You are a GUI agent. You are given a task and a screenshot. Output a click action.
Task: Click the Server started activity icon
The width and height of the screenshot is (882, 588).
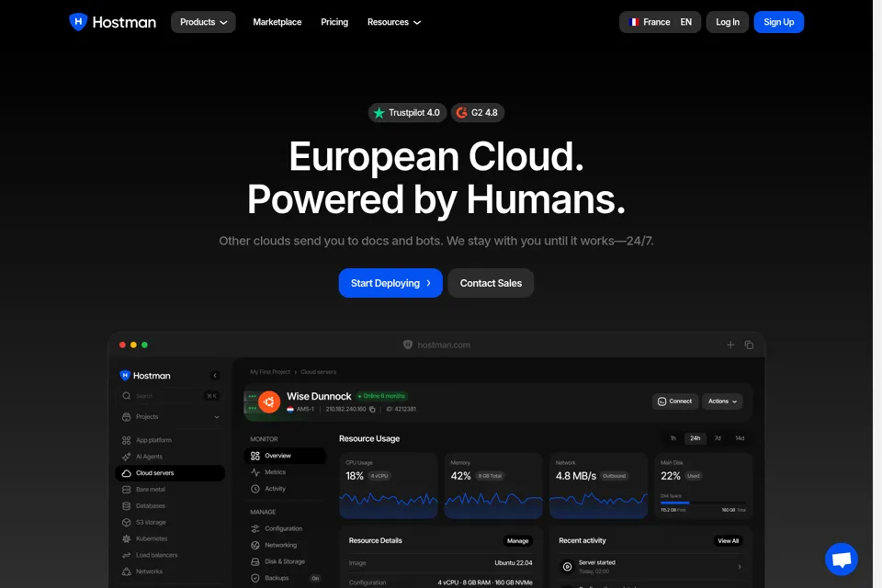pos(567,567)
